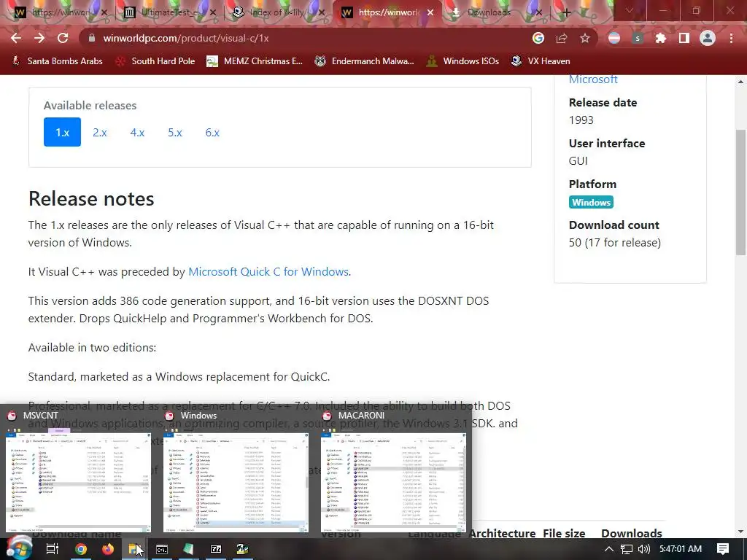
Task: Open the notification center icon
Action: tap(723, 549)
